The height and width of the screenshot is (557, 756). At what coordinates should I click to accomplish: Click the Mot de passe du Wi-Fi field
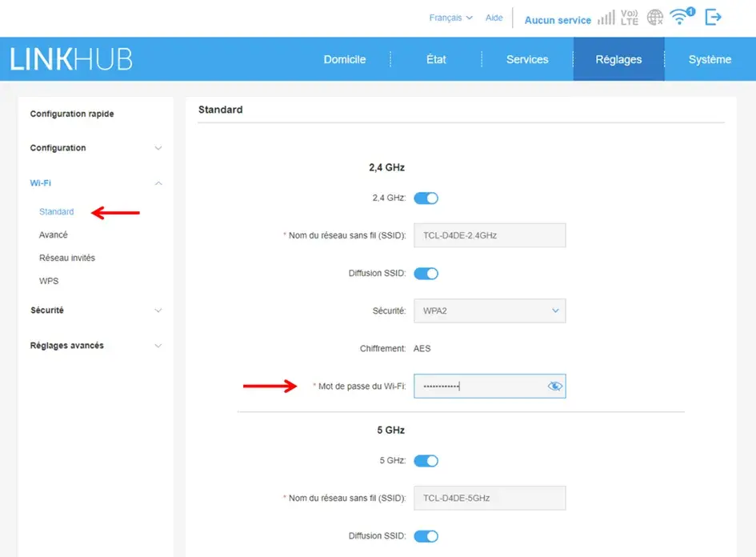[x=478, y=387]
